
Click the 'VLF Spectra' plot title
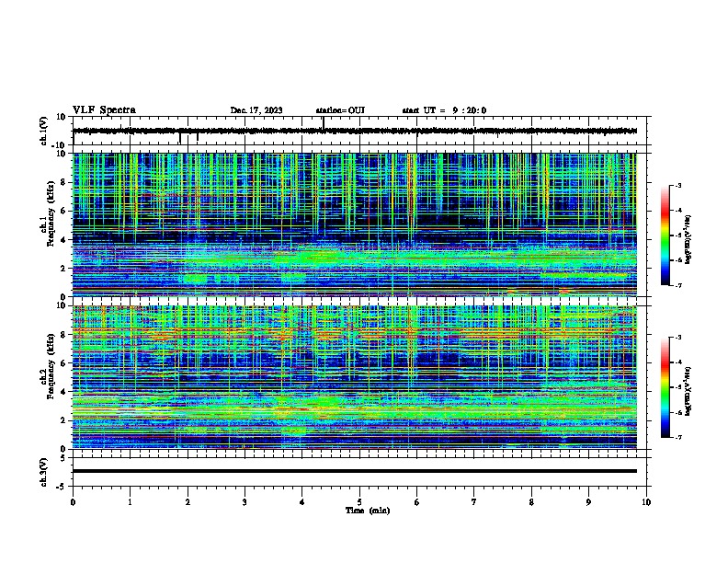click(x=104, y=110)
